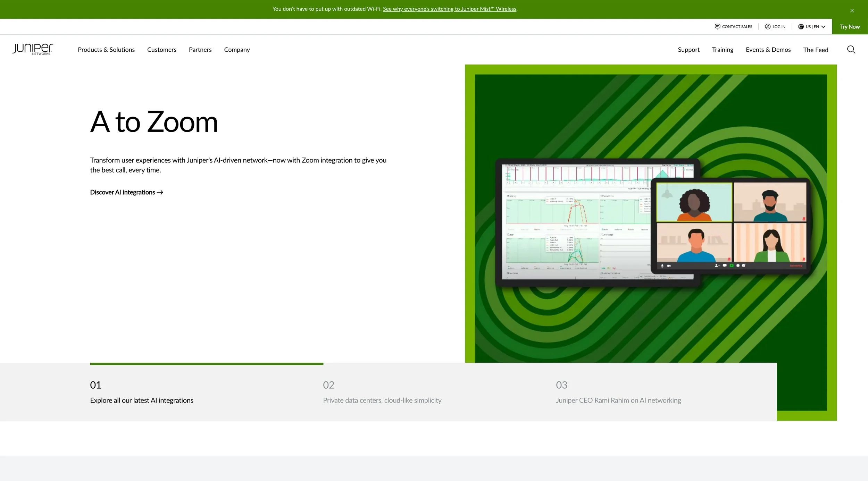The height and width of the screenshot is (481, 868).
Task: Select slide 02 Private data centers
Action: pyautogui.click(x=382, y=393)
